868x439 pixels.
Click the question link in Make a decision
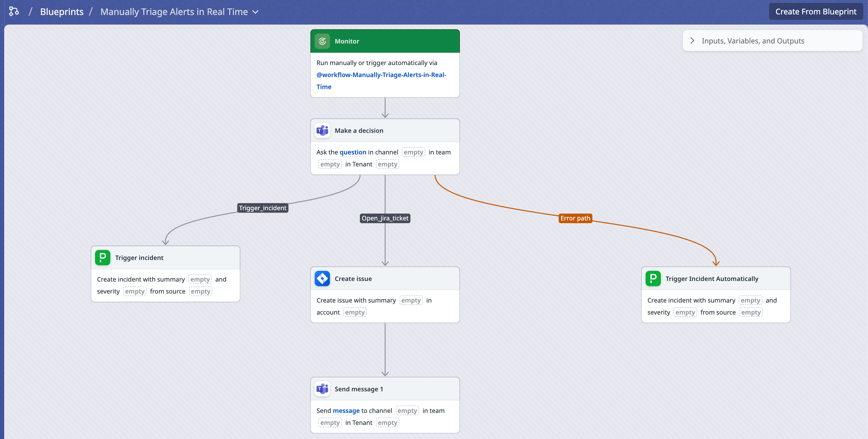coord(352,152)
